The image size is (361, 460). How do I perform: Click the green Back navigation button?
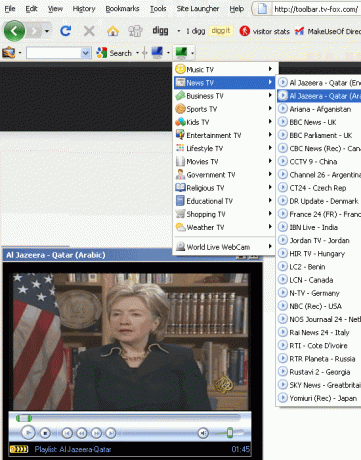click(x=14, y=31)
